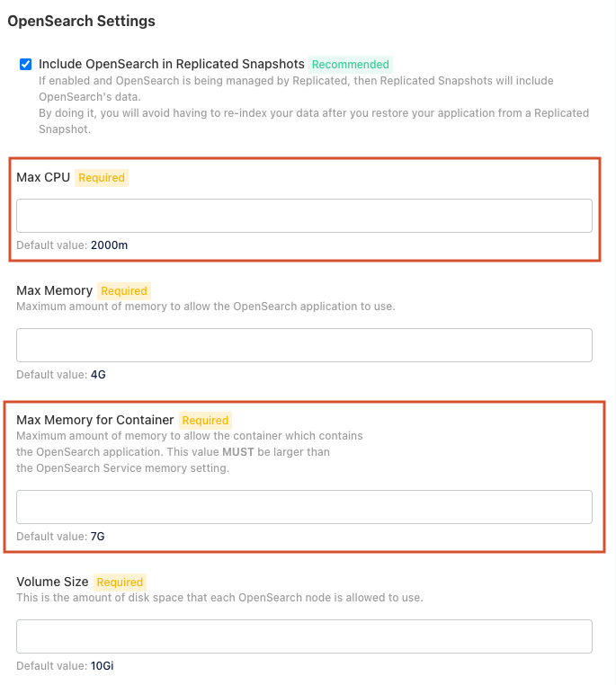Select the Max CPU label text
The image size is (616, 685).
(43, 177)
